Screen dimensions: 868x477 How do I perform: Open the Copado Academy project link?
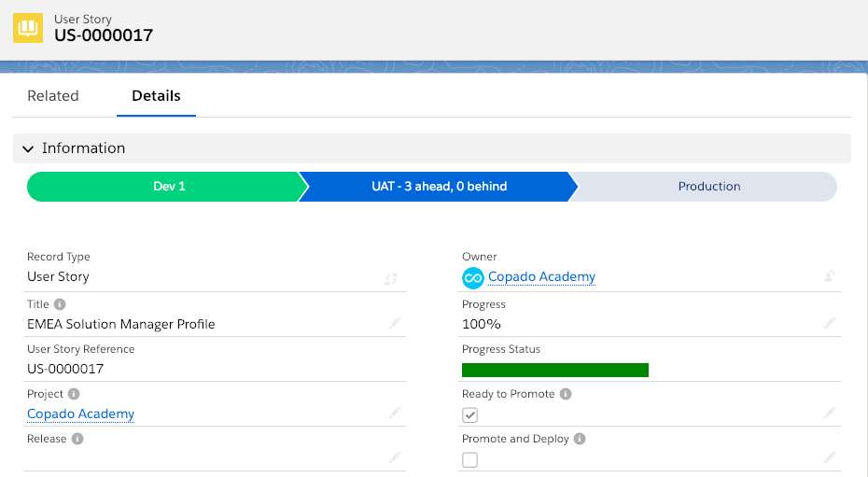pos(81,414)
